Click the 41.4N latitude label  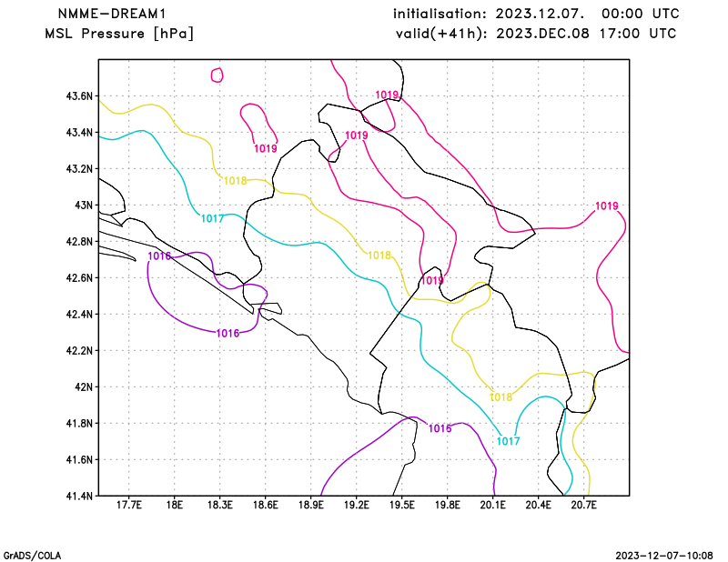pos(79,497)
